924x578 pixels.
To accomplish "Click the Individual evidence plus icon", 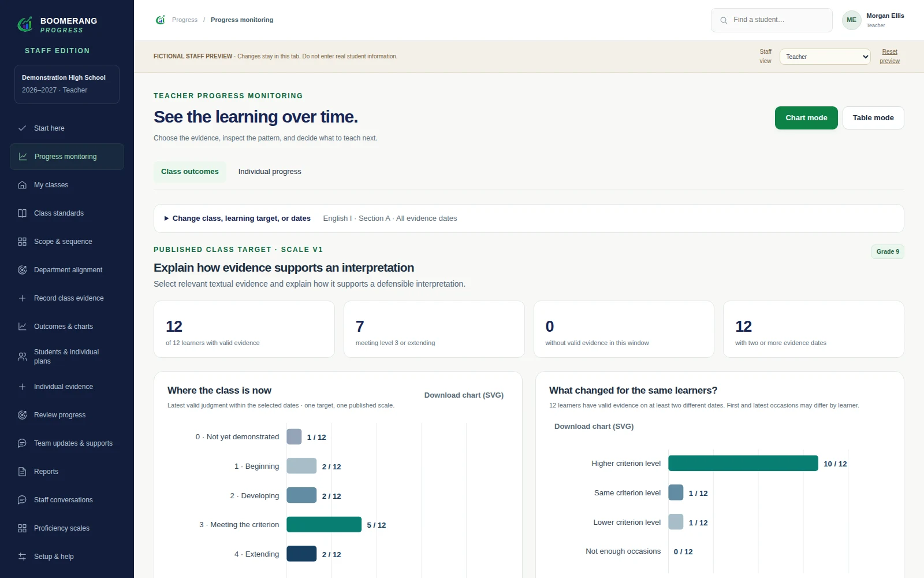I will [22, 387].
